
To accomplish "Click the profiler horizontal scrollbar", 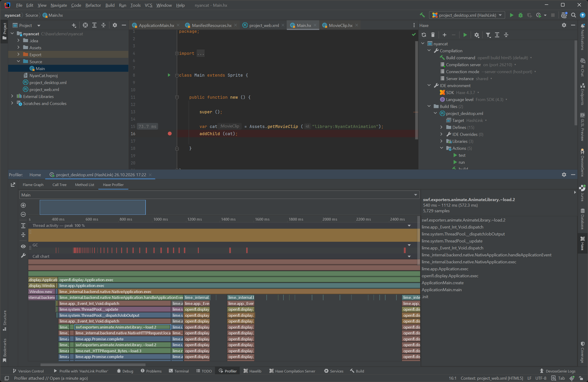I will pos(93,365).
